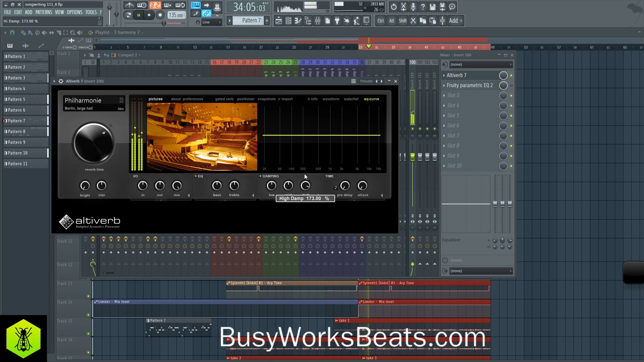
Task: Open the TOOLS menu
Action: point(91,12)
